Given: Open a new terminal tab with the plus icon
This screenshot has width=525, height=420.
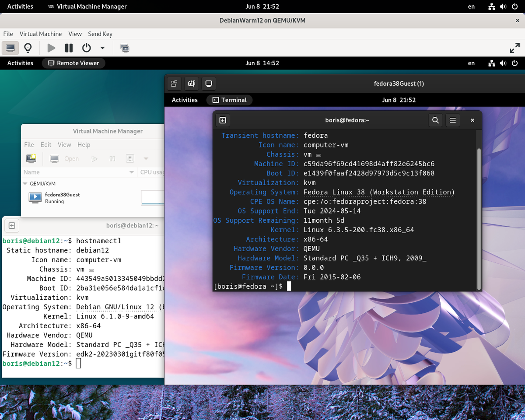Looking at the screenshot, I should click(x=223, y=120).
